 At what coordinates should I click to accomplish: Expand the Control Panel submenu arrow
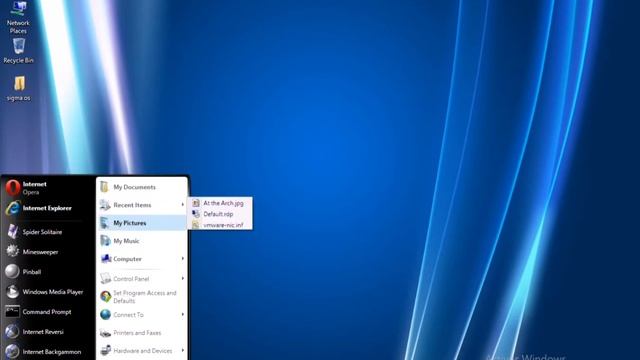click(182, 278)
